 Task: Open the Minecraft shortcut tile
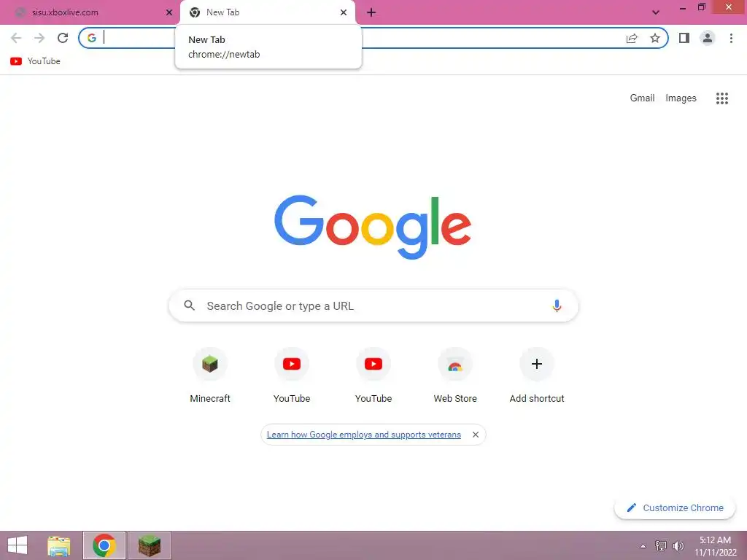pos(210,376)
